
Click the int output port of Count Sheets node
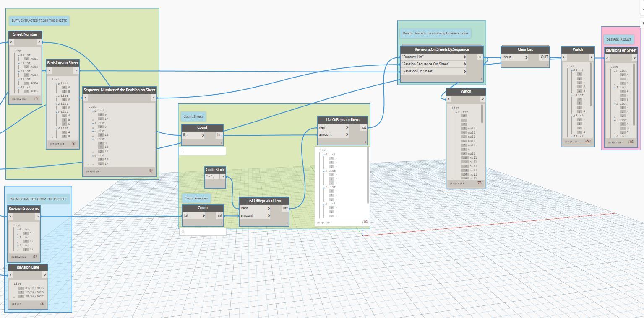tap(219, 135)
